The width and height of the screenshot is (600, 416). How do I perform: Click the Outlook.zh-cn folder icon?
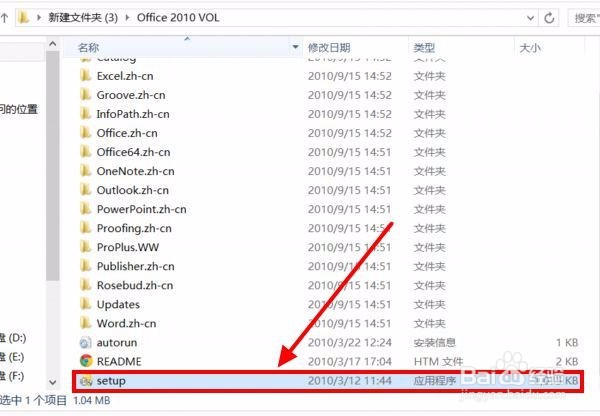[86, 190]
